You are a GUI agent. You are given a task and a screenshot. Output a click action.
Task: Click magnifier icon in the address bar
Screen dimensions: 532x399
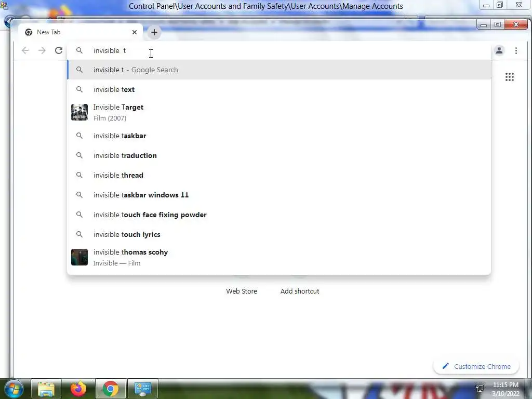click(x=79, y=50)
